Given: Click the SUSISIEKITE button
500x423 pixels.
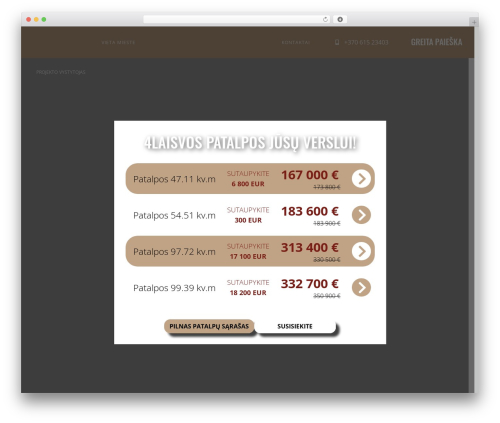Looking at the screenshot, I should click(x=295, y=326).
